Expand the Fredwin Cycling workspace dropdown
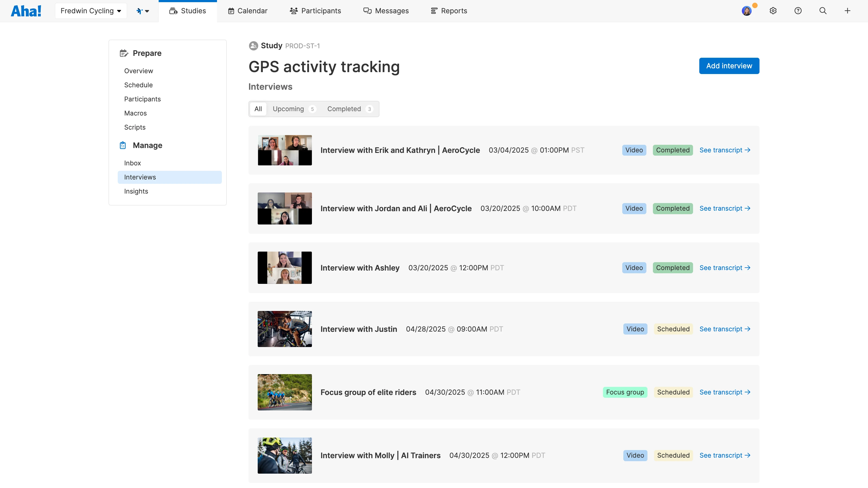This screenshot has height=488, width=868. click(91, 11)
